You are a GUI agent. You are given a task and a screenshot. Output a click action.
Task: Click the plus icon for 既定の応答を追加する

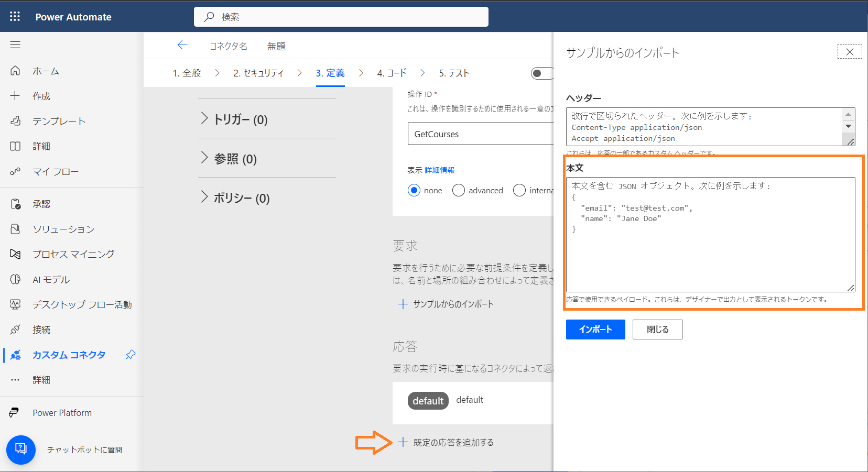tap(403, 442)
